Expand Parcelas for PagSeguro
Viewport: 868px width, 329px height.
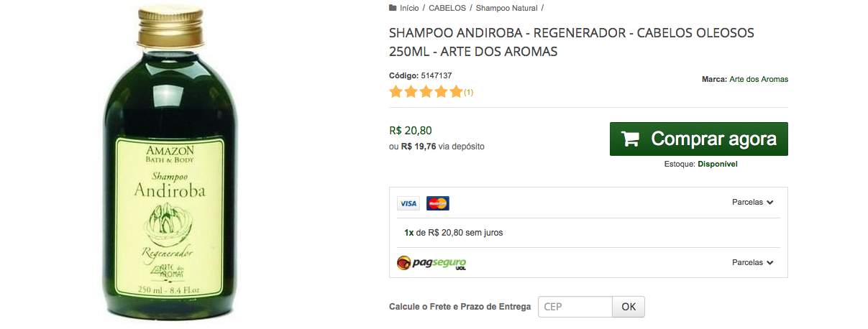click(752, 263)
